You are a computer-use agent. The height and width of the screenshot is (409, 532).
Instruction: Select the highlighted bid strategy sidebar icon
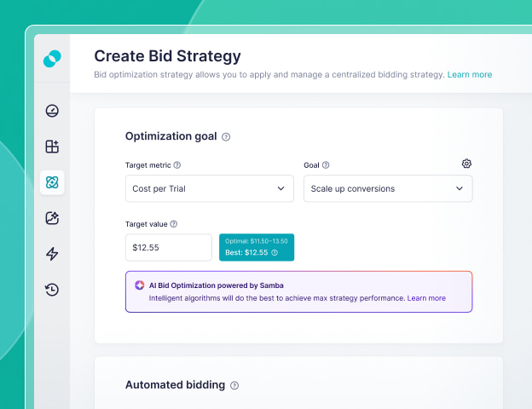tap(52, 182)
